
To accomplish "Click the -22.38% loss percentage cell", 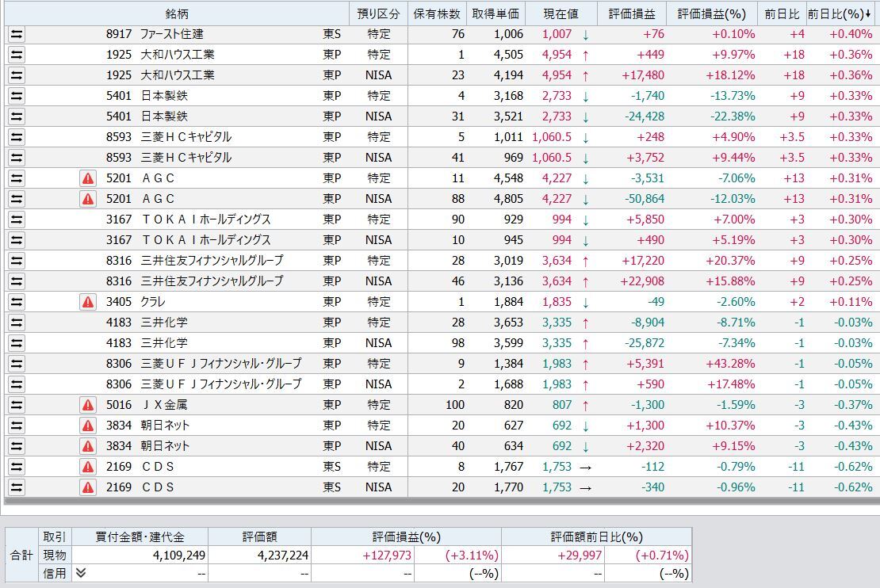I will click(x=733, y=116).
